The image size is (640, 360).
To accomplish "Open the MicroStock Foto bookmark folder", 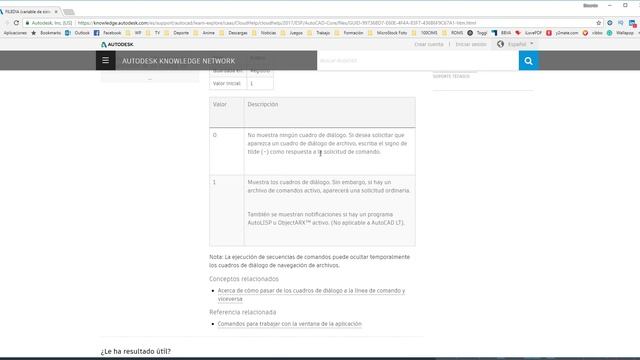I will pos(387,33).
